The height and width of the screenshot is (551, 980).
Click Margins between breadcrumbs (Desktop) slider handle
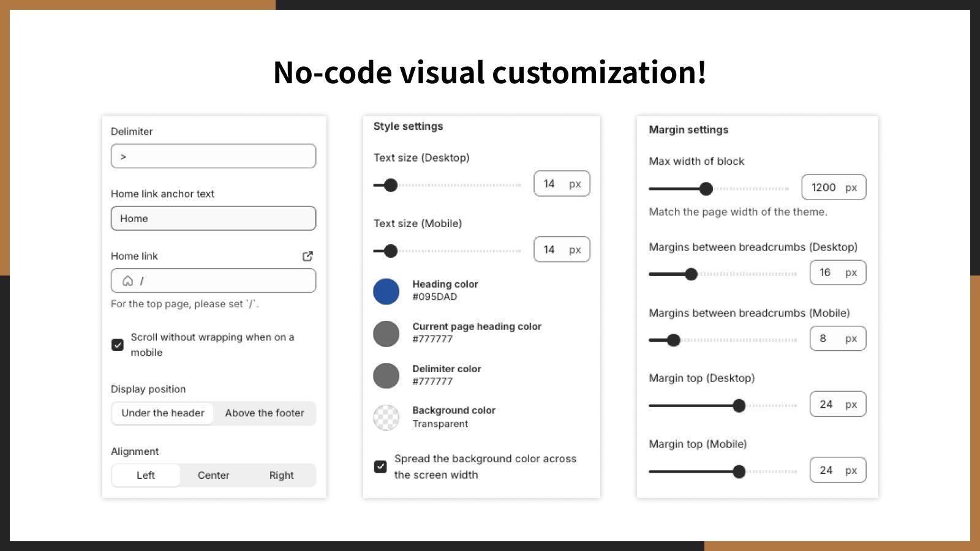692,274
